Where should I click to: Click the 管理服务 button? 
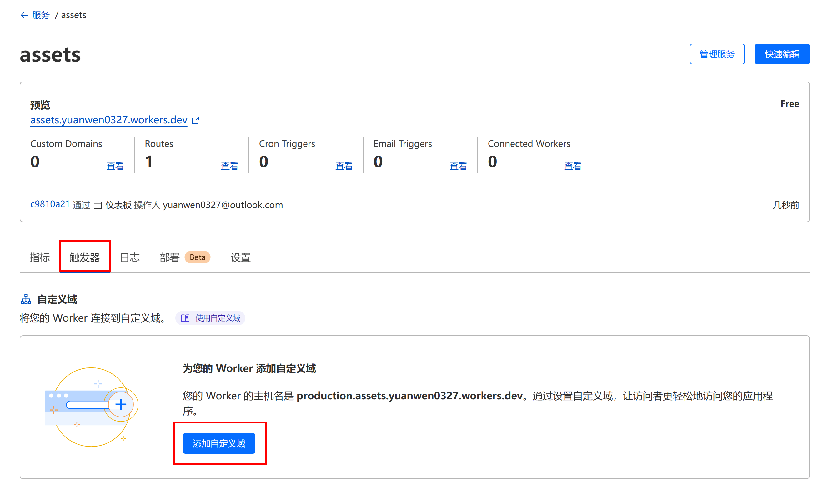[x=717, y=54]
